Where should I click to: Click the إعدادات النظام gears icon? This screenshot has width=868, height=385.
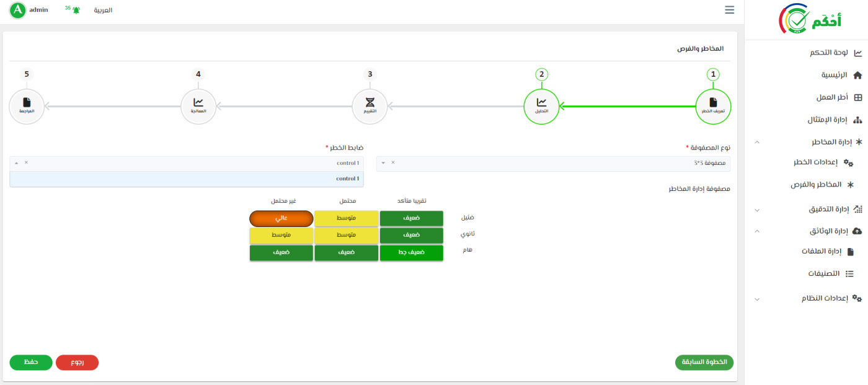tap(857, 298)
